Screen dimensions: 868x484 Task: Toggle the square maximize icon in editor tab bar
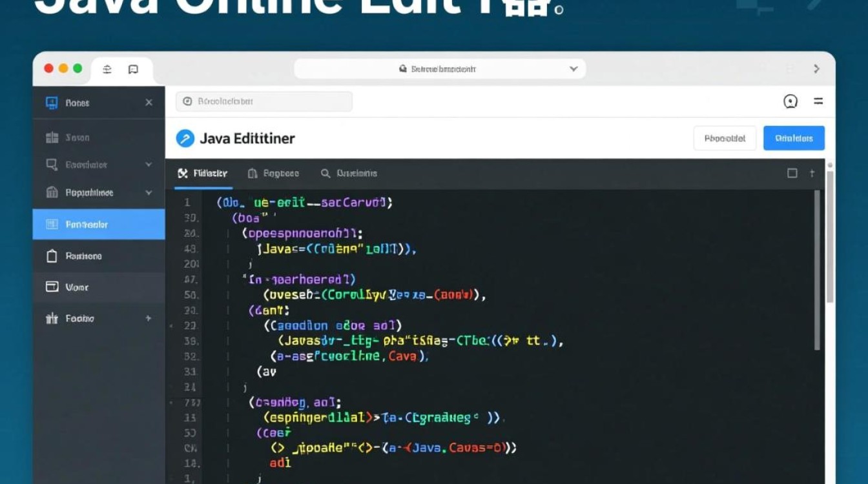tap(792, 173)
